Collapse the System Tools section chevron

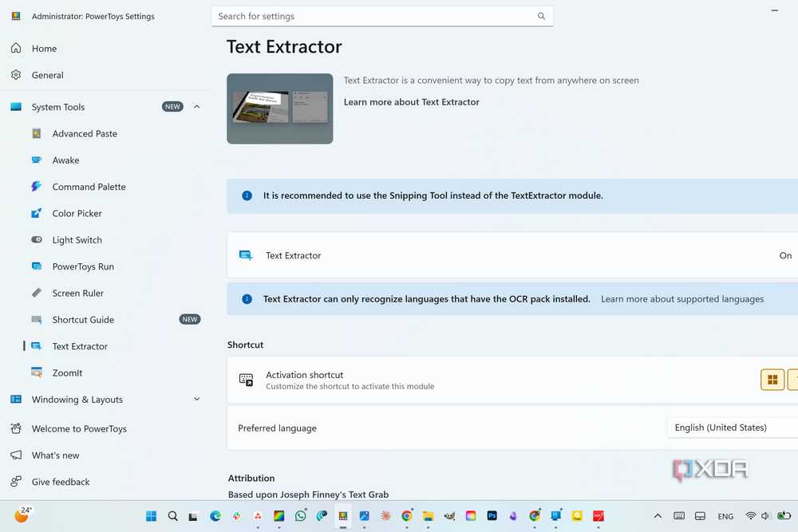196,107
